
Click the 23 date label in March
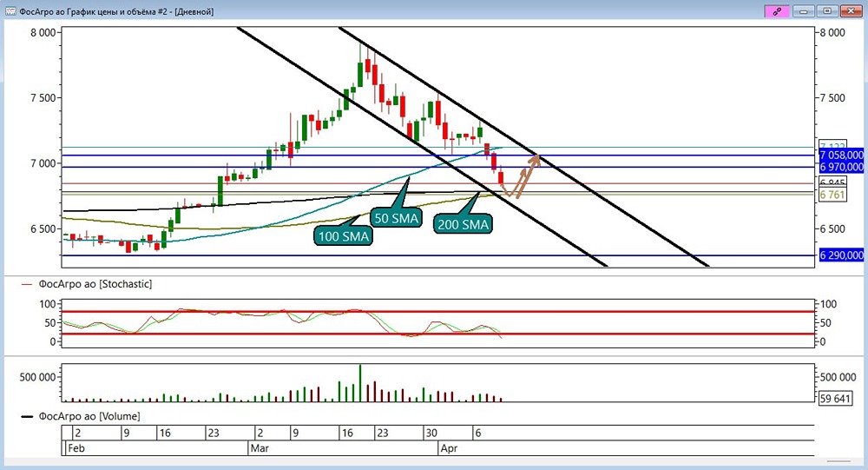click(x=382, y=433)
